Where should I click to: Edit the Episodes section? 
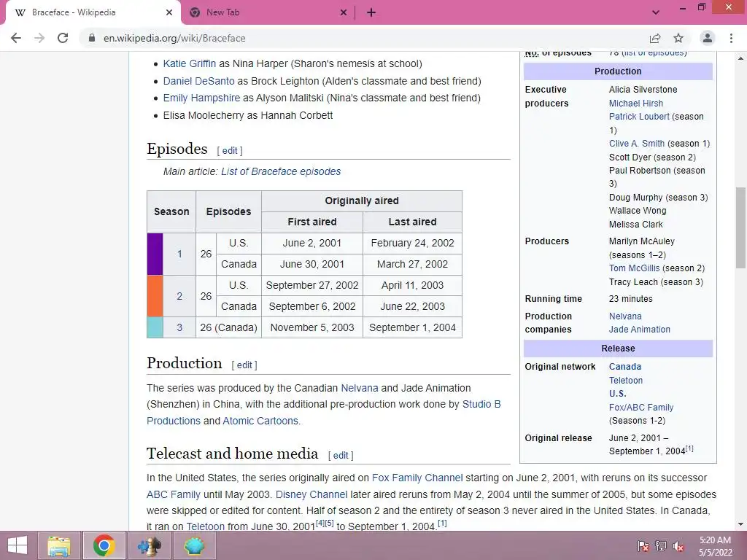tap(230, 150)
